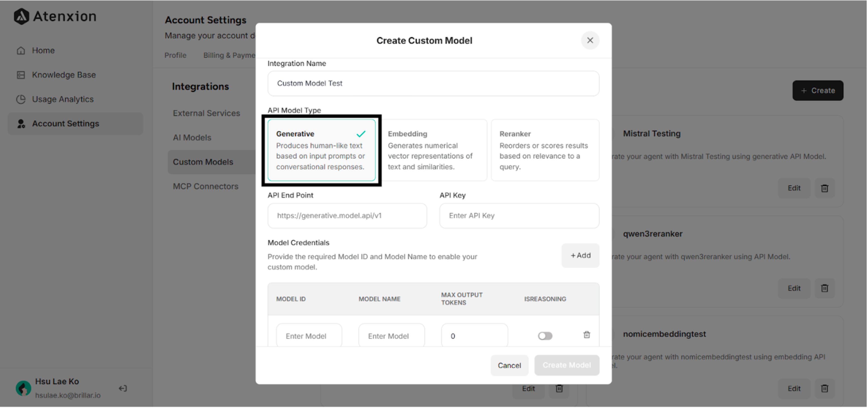
Task: Close the Create Custom Model dialog
Action: point(590,40)
